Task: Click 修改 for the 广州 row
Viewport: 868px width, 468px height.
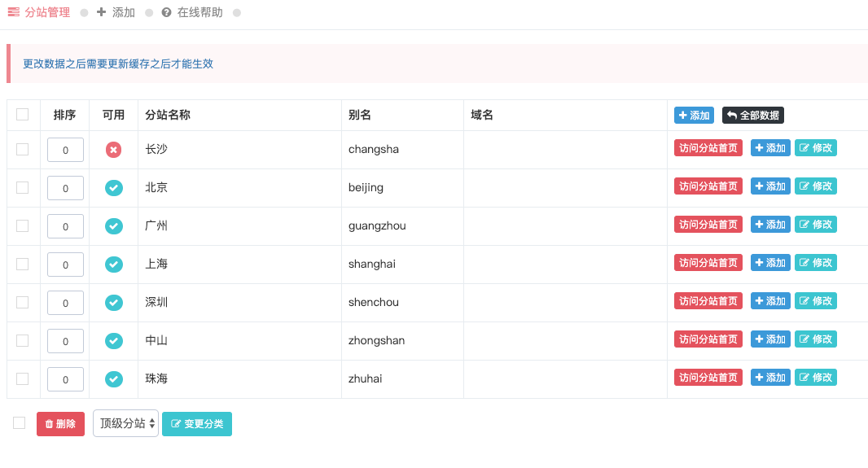Action: pyautogui.click(x=816, y=224)
